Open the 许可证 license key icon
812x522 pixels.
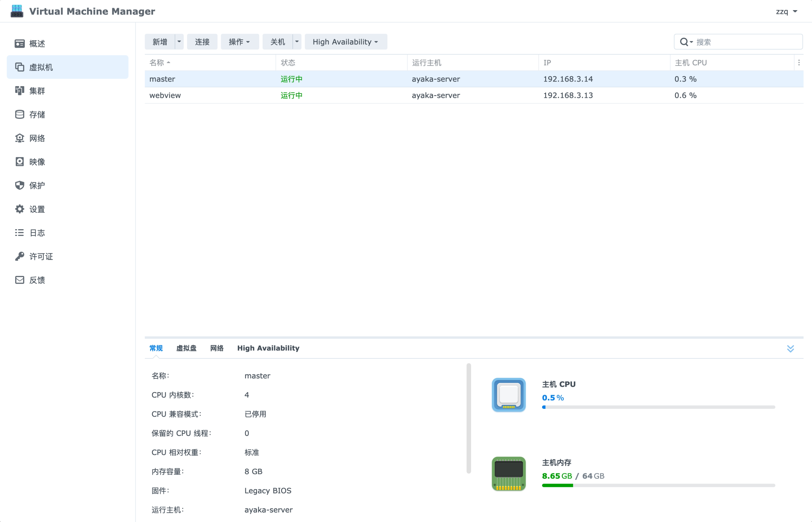coord(20,257)
